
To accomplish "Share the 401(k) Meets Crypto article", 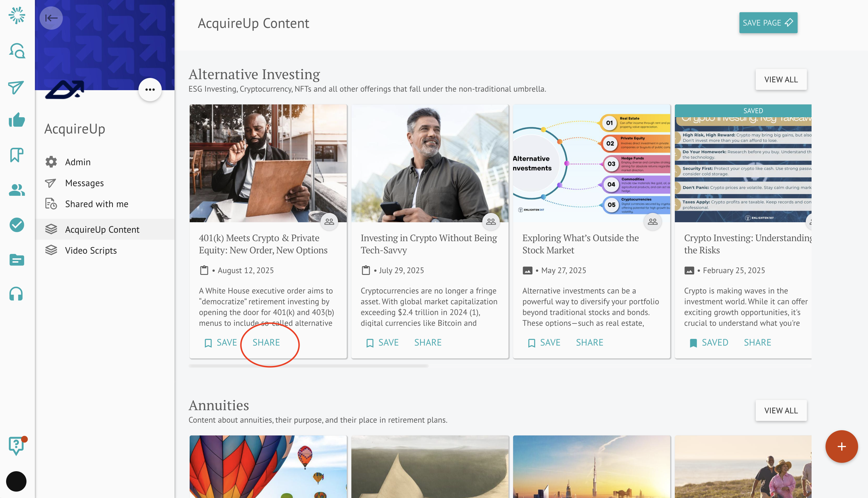I will click(266, 342).
